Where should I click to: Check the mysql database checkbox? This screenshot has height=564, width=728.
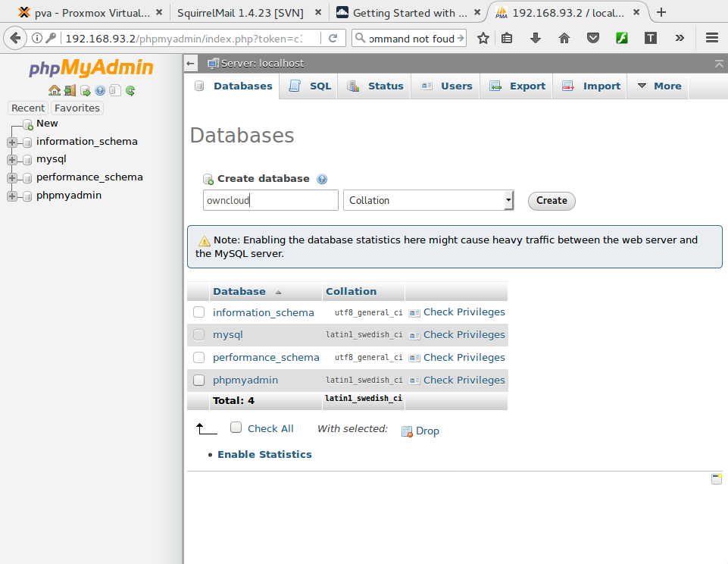point(198,334)
